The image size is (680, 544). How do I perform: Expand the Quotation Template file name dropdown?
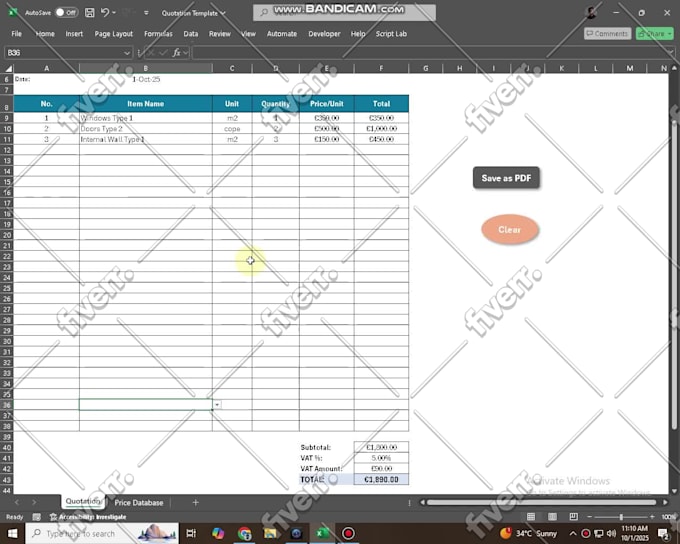point(223,13)
